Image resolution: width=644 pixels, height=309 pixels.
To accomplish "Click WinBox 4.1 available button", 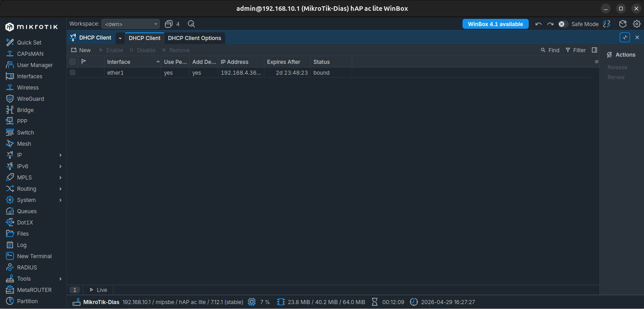I will 495,24.
